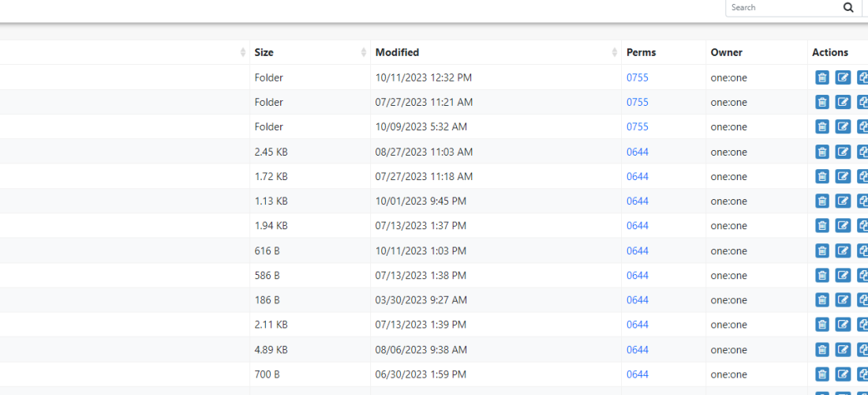Click the sort arrows left of Size header
This screenshot has height=395, width=868.
point(243,52)
